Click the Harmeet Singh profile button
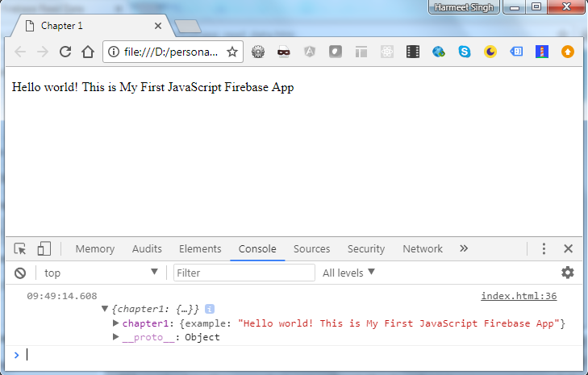The width and height of the screenshot is (588, 375). [464, 7]
